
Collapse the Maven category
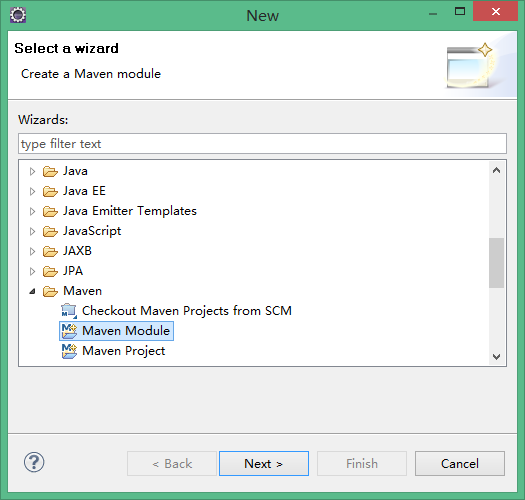point(32,291)
